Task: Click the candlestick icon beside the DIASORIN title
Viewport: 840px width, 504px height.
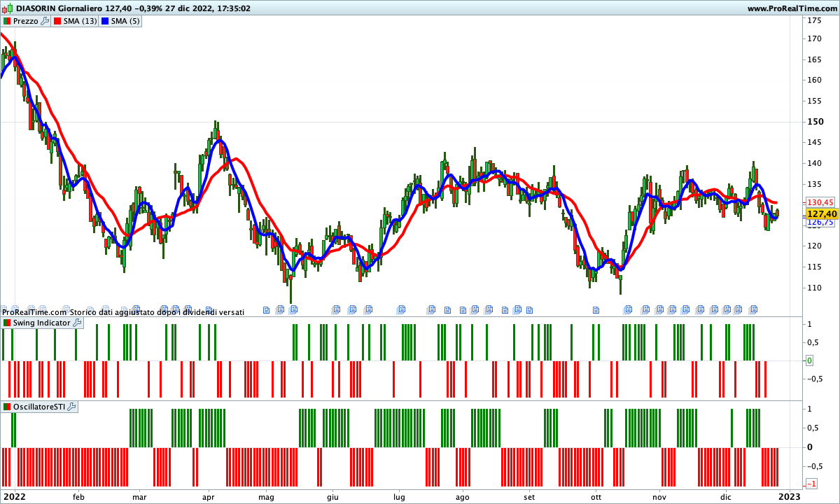Action: coord(6,8)
